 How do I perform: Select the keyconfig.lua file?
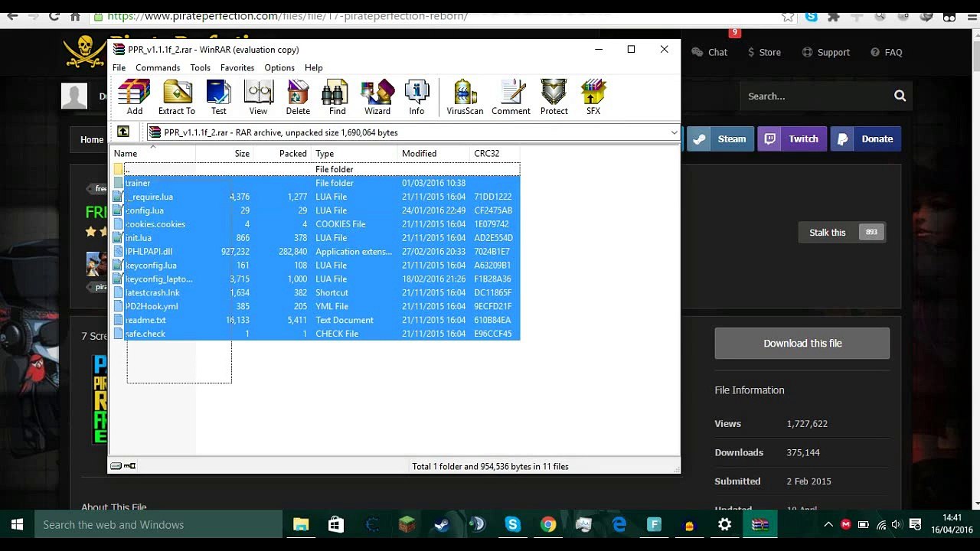coord(315,266)
